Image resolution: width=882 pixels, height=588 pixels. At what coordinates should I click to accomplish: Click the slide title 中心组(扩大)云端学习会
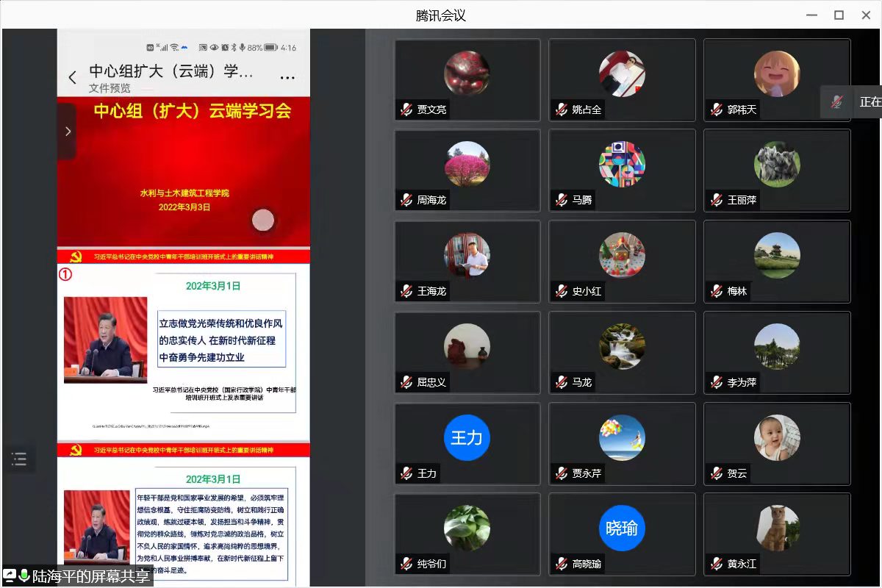[x=192, y=111]
